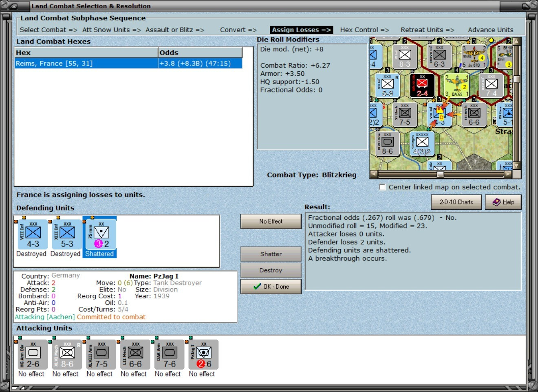Select the black 2-4 unit on map

[x=422, y=85]
